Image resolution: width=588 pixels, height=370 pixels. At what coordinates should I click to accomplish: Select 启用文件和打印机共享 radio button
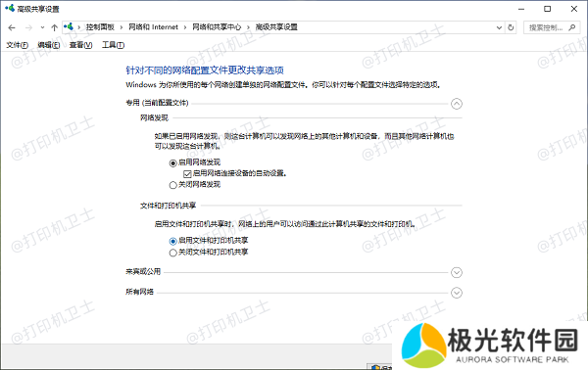172,241
